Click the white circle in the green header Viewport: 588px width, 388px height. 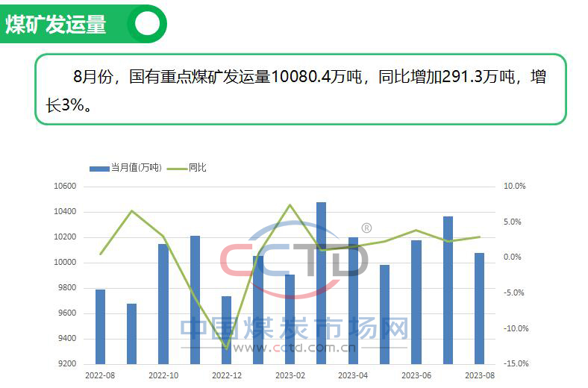[147, 24]
